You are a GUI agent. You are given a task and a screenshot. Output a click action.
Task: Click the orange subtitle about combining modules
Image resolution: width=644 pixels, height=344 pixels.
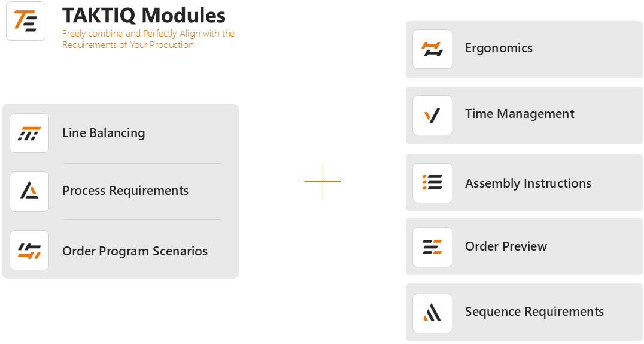[x=148, y=39]
